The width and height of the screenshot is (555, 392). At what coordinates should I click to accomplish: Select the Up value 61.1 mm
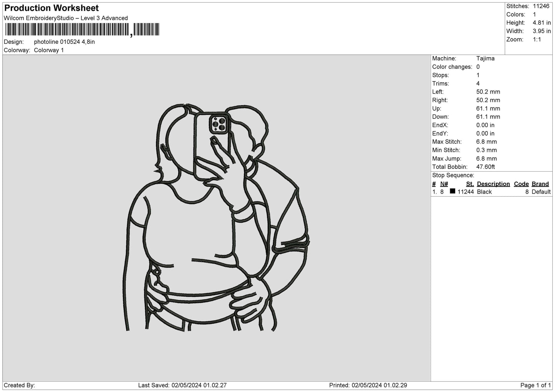click(488, 109)
